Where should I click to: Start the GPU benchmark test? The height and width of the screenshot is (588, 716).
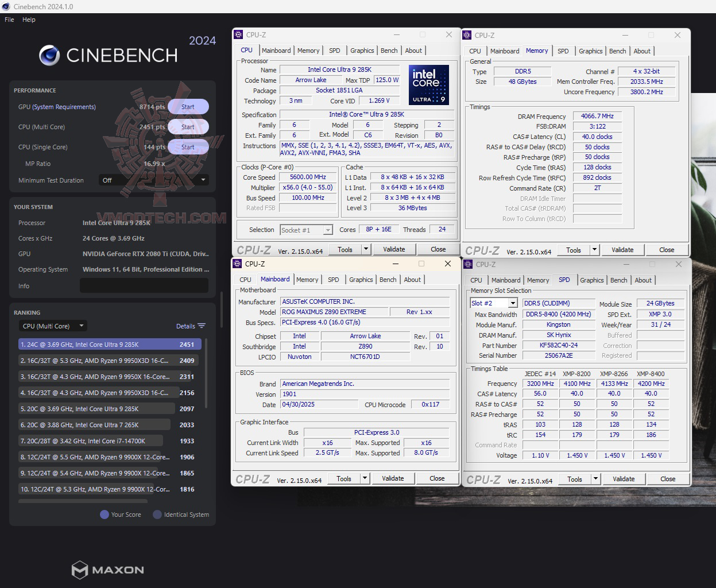188,107
